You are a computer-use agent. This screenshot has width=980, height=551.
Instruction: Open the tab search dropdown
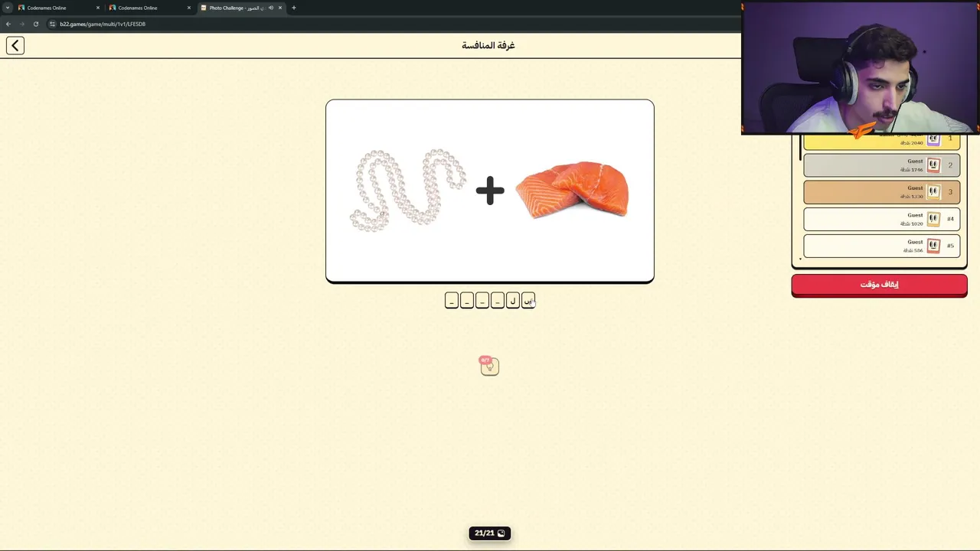tap(7, 8)
